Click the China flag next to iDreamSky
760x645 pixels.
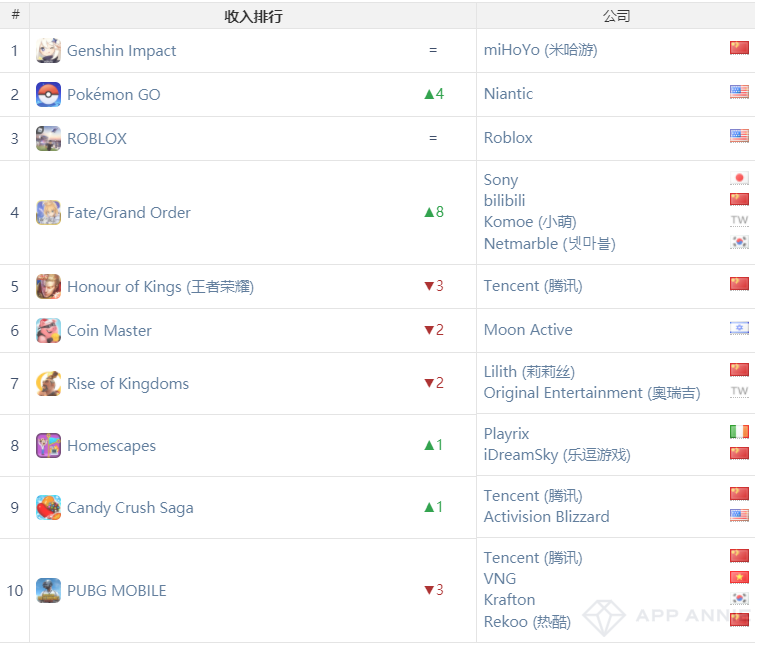click(739, 454)
